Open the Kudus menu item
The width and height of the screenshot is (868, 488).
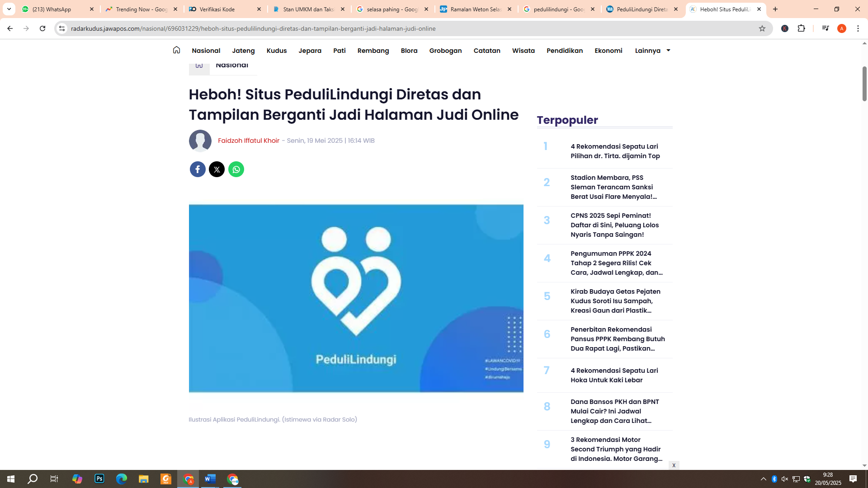point(277,51)
